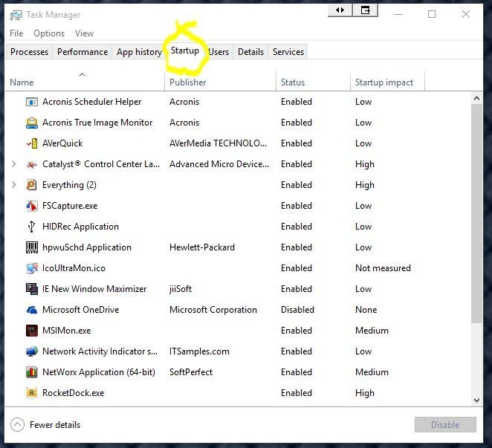Click None impact for Microsoft OneDrive
This screenshot has height=448, width=492.
366,310
